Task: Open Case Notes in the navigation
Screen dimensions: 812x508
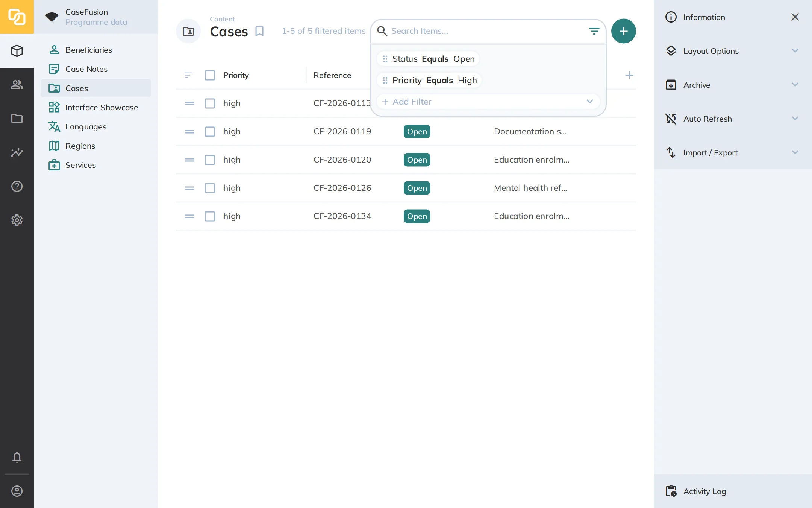Action: pos(96,69)
